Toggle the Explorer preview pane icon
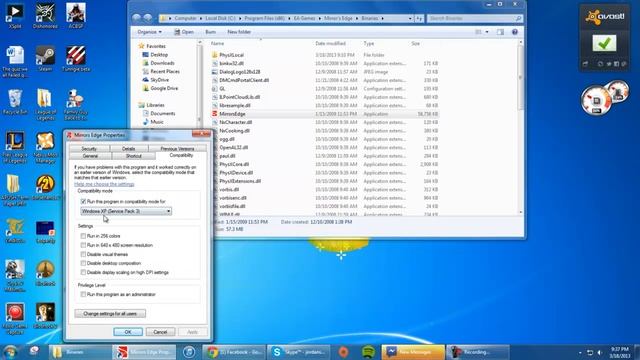This screenshot has width=640, height=360. [x=500, y=32]
